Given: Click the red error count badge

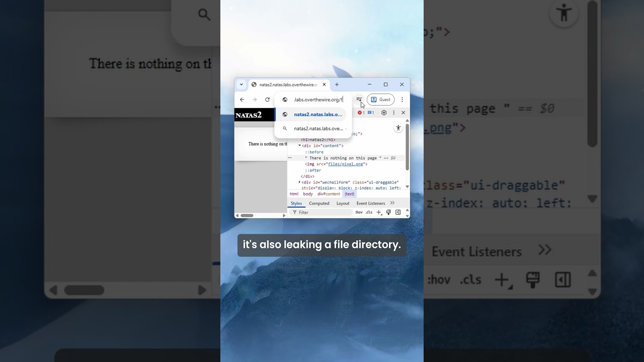Looking at the screenshot, I should click(x=361, y=113).
